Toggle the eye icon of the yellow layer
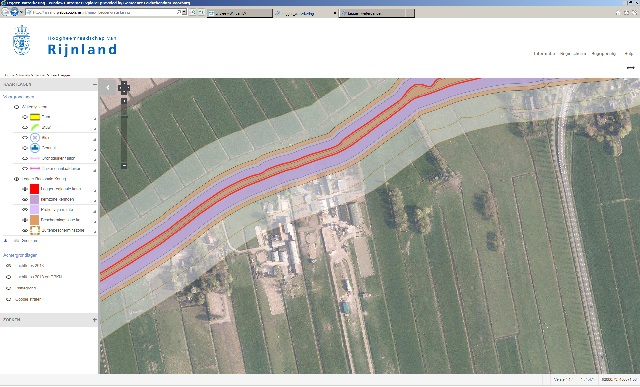 coord(24,117)
